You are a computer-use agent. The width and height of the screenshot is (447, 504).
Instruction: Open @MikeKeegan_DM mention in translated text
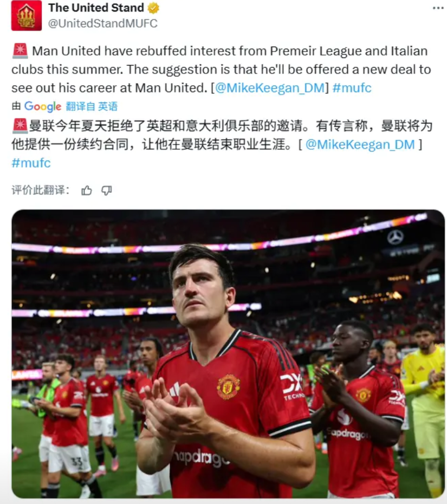[360, 145]
